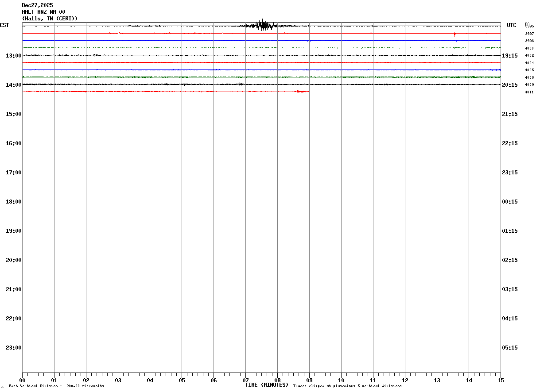
Task: Click the DC offset value 3997
Action: pos(529,34)
